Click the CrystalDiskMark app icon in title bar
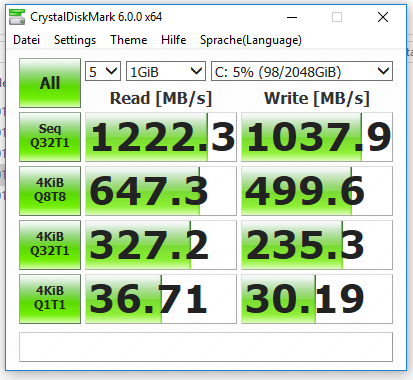This screenshot has height=380, width=413. tap(17, 17)
